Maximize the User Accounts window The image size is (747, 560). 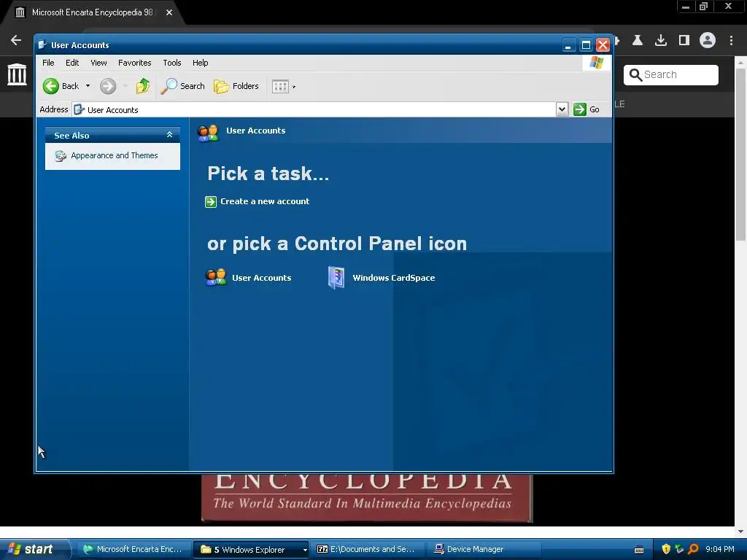click(586, 45)
